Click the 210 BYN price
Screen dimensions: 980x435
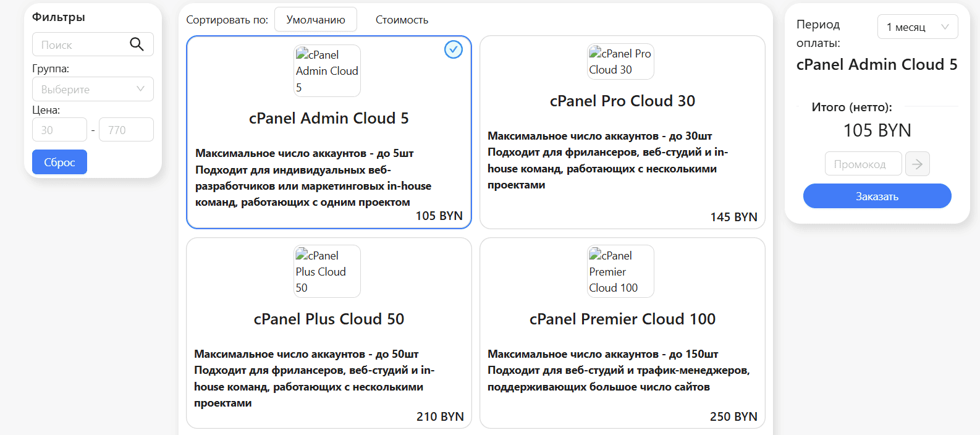coord(440,416)
